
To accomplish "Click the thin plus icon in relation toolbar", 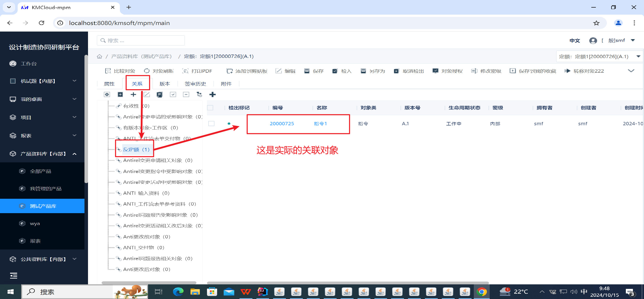I will pos(133,94).
